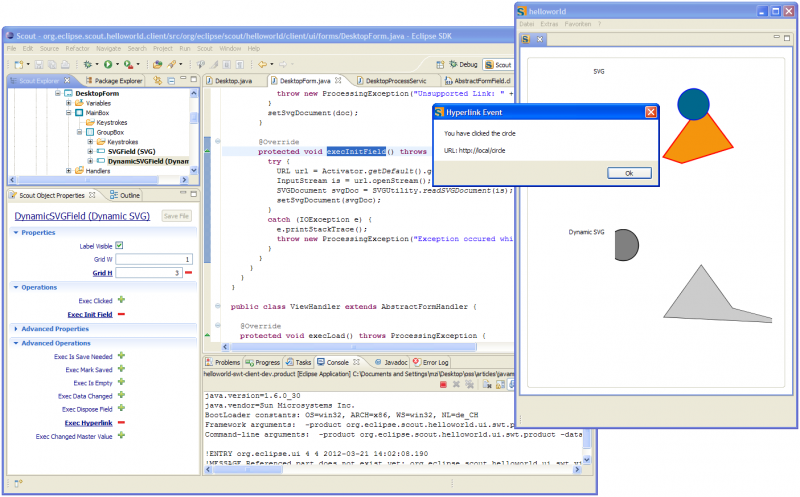
Task: Collapse the Properties section
Action: [16, 233]
